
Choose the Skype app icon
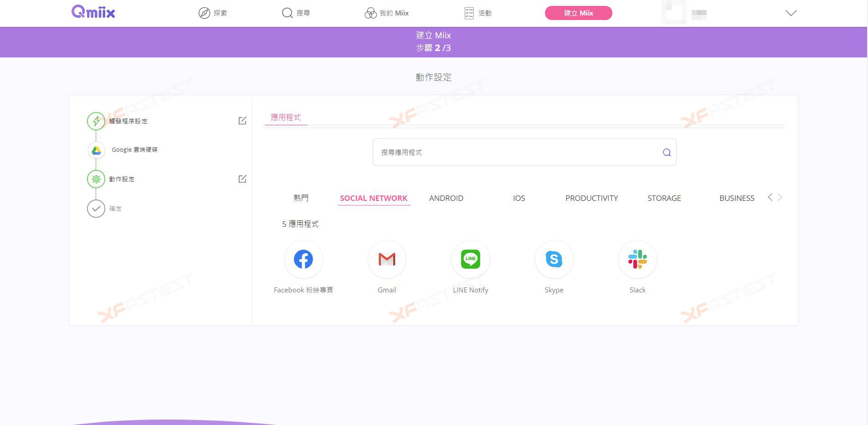[x=554, y=259]
